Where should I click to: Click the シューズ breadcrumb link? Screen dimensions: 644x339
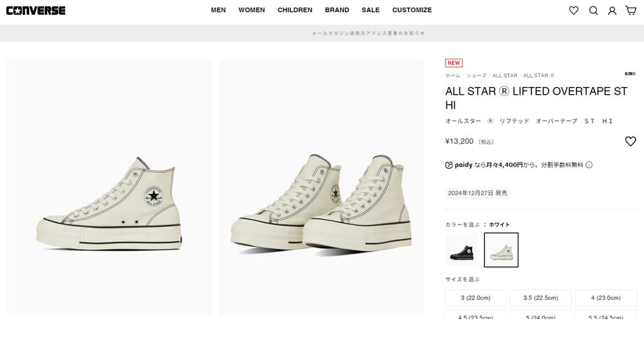click(477, 75)
